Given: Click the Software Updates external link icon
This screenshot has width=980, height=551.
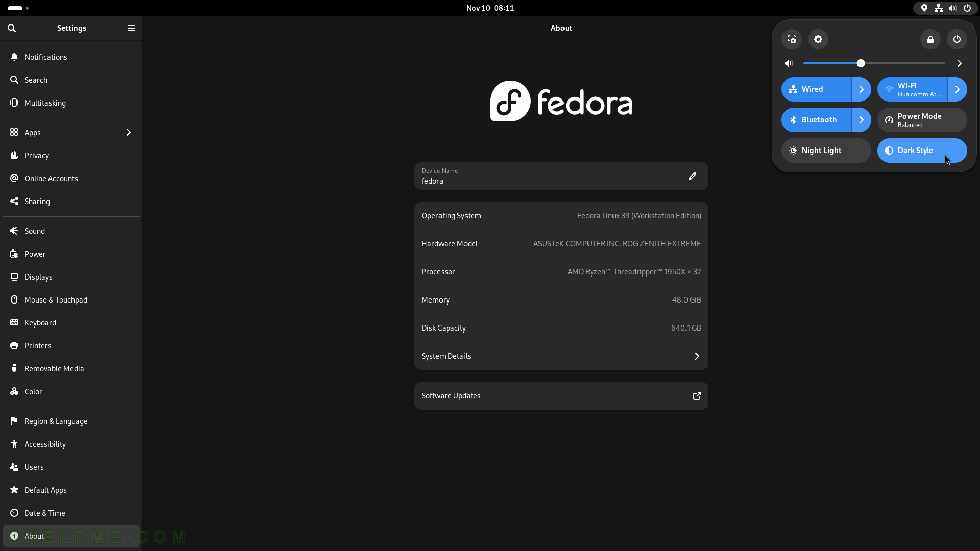Looking at the screenshot, I should click(697, 396).
